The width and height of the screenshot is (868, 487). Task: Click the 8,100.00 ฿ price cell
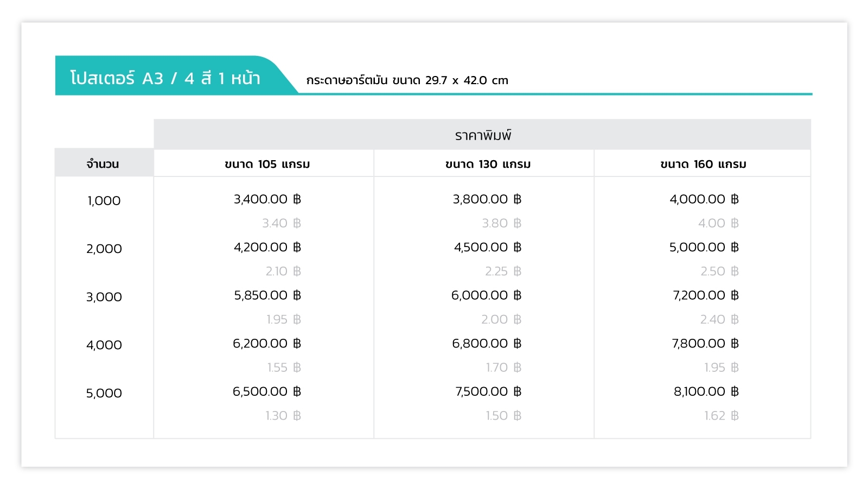click(706, 391)
